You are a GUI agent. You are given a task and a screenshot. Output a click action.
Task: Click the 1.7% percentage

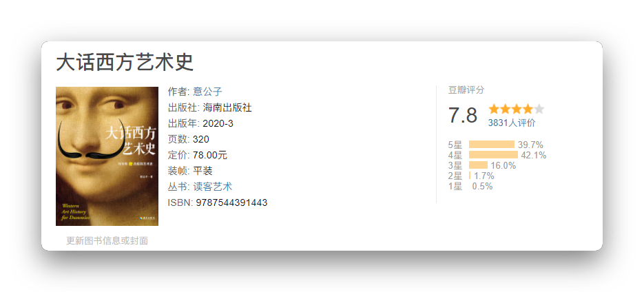coord(484,176)
